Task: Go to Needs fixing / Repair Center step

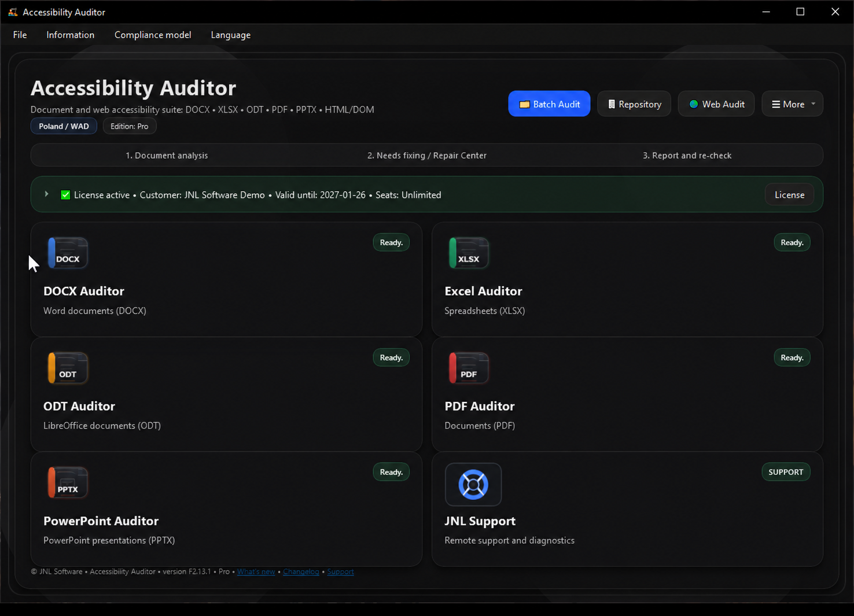Action: 427,156
